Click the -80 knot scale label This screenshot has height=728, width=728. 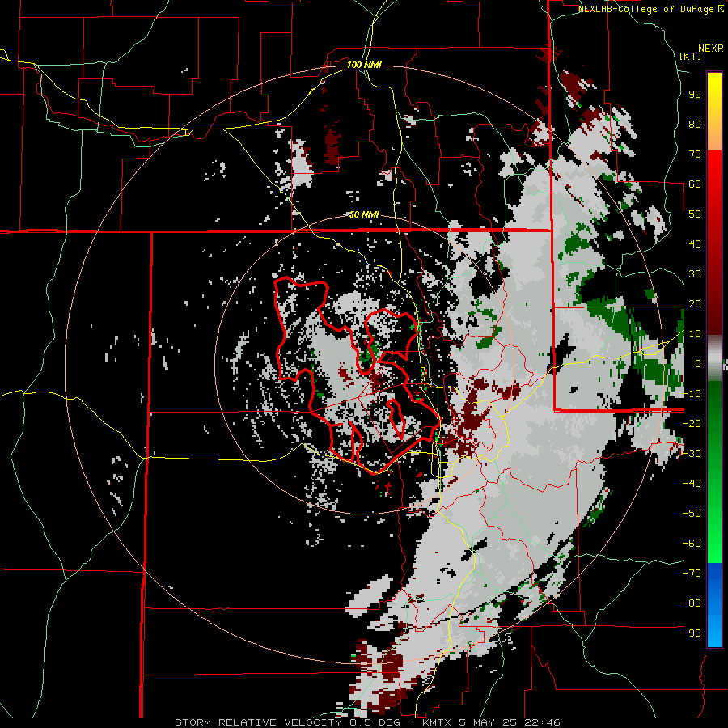click(x=692, y=603)
